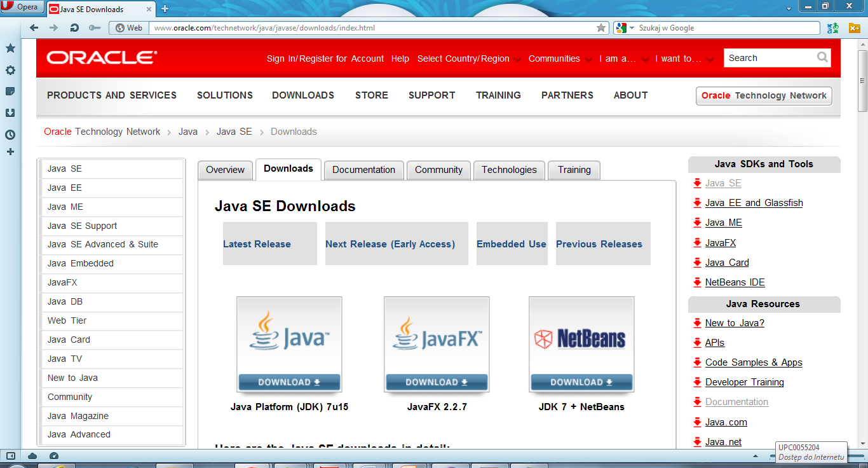
Task: Open History clock panel in sidebar
Action: pyautogui.click(x=10, y=135)
